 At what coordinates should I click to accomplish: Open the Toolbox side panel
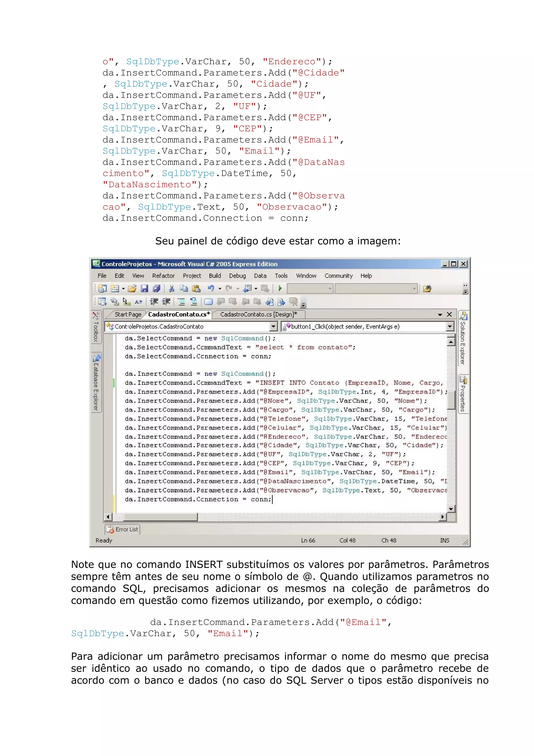(96, 327)
